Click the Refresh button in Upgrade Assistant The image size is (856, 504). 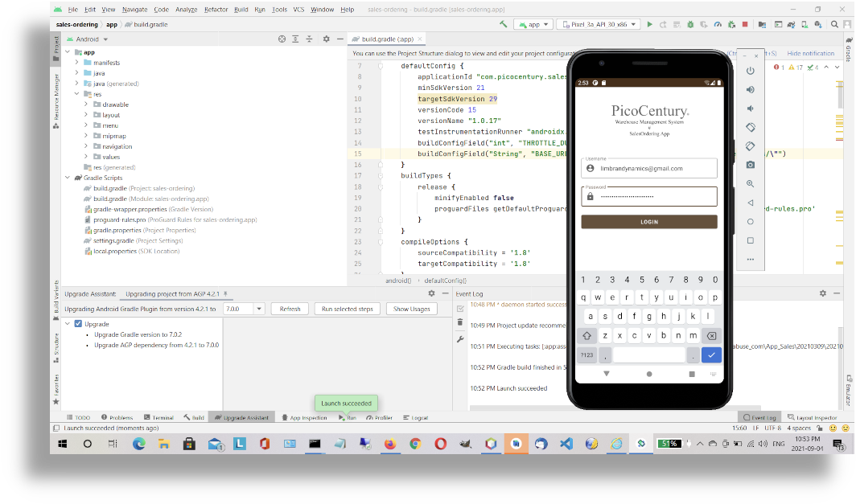pyautogui.click(x=290, y=309)
